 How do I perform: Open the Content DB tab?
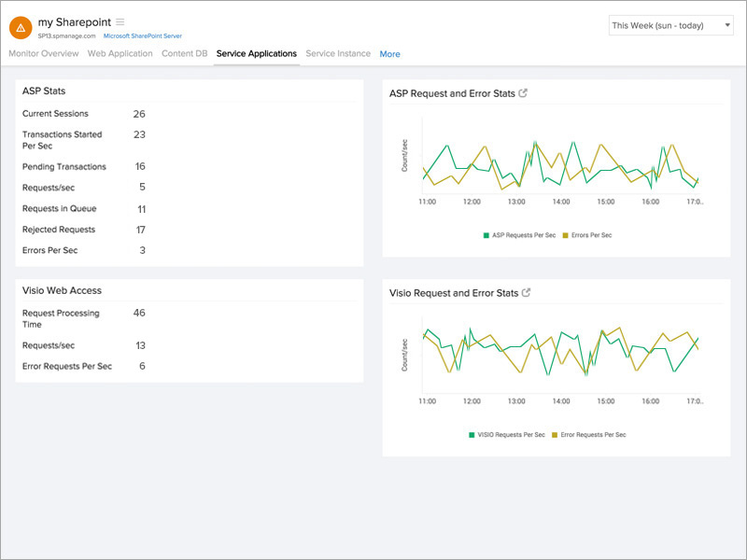point(184,53)
